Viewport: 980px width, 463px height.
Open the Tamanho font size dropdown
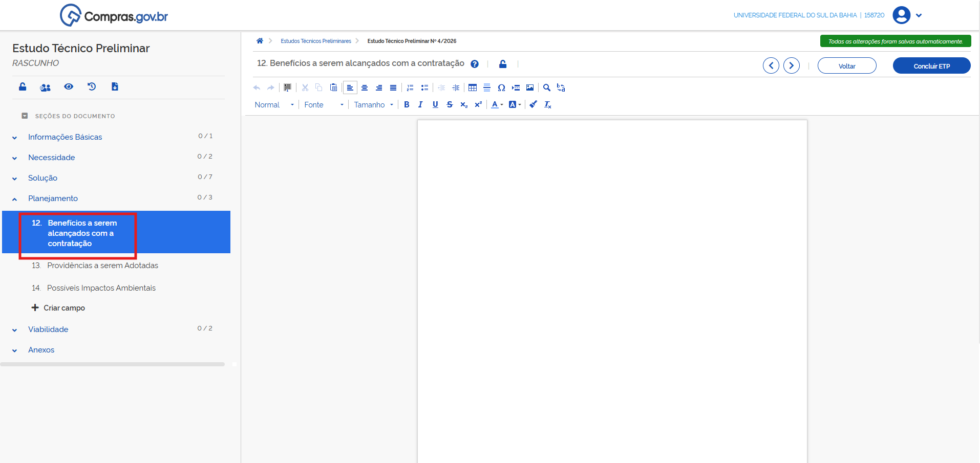[373, 104]
